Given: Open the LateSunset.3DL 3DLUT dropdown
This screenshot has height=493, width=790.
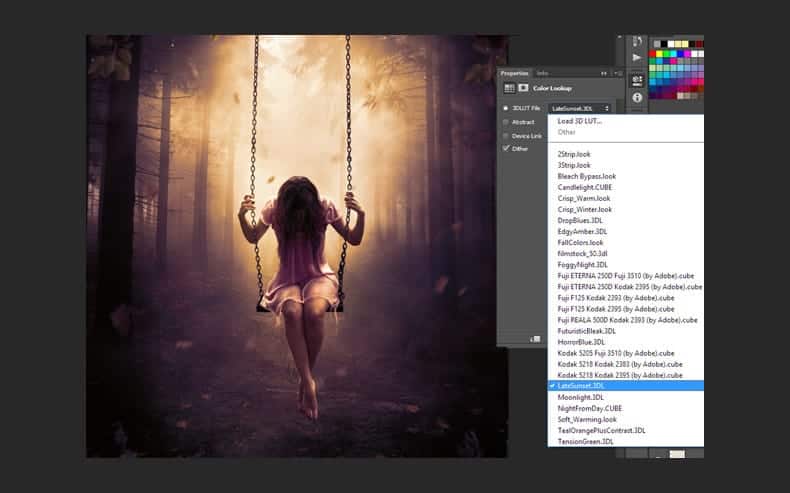Looking at the screenshot, I should (x=580, y=108).
